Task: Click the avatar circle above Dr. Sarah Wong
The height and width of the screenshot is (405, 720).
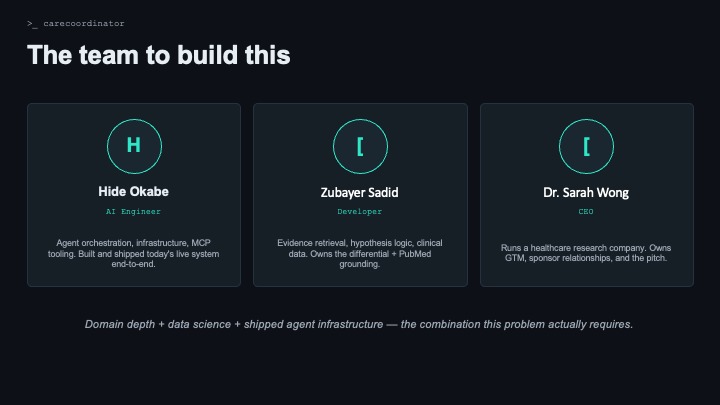Action: tap(586, 146)
